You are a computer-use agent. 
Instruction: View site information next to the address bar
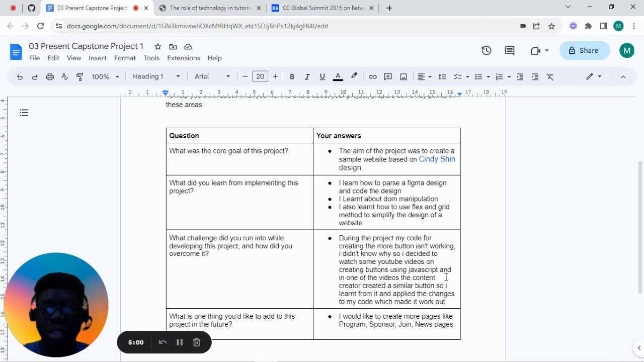pos(59,26)
